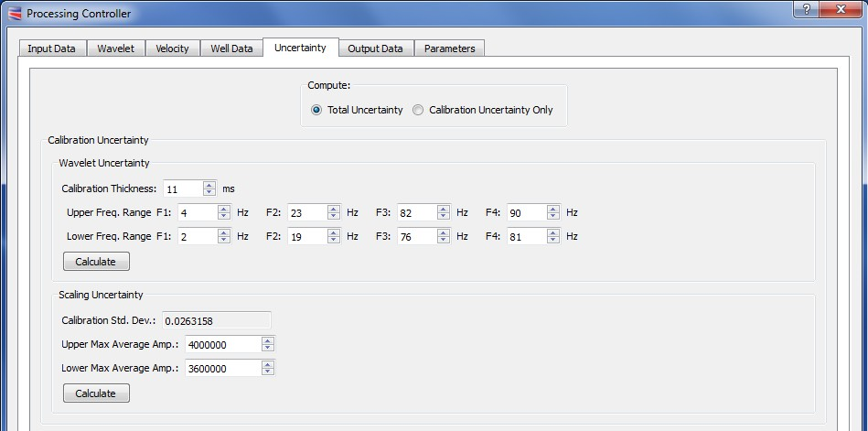Go to the Parameters tab
The image size is (868, 431).
[x=449, y=48]
